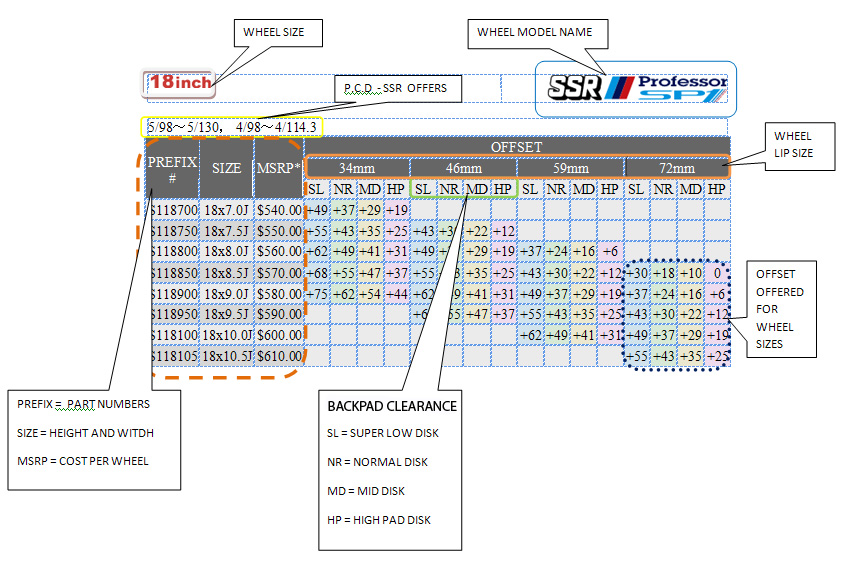Click the red 18inch size badge
Image resolution: width=843 pixels, height=570 pixels.
click(x=181, y=83)
